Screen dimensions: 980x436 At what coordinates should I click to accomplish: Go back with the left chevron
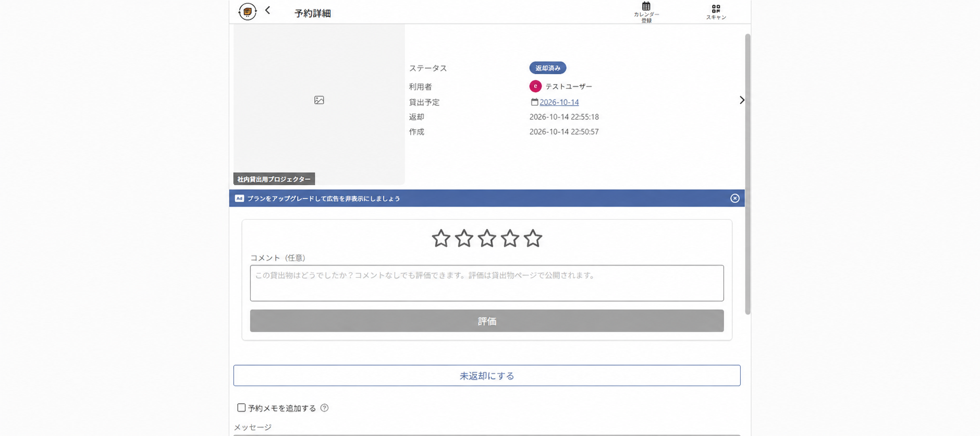coord(268,10)
